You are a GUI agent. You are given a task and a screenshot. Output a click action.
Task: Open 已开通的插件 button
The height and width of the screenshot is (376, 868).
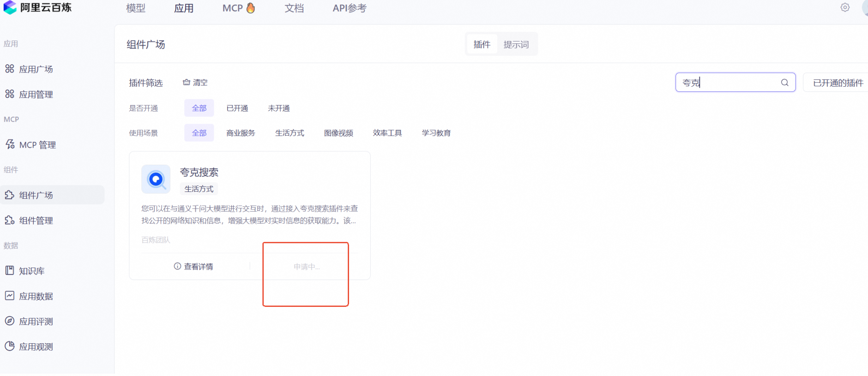pyautogui.click(x=836, y=83)
